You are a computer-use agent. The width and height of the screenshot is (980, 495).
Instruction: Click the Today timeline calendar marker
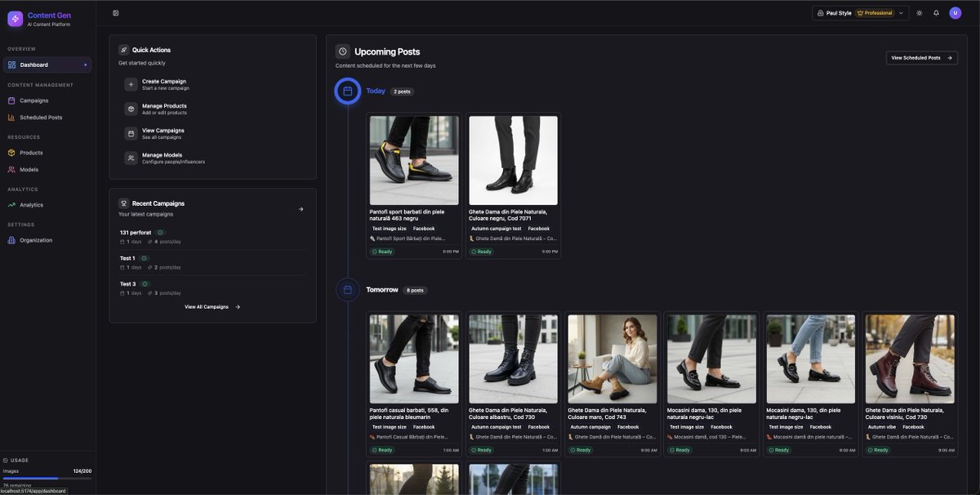(347, 91)
